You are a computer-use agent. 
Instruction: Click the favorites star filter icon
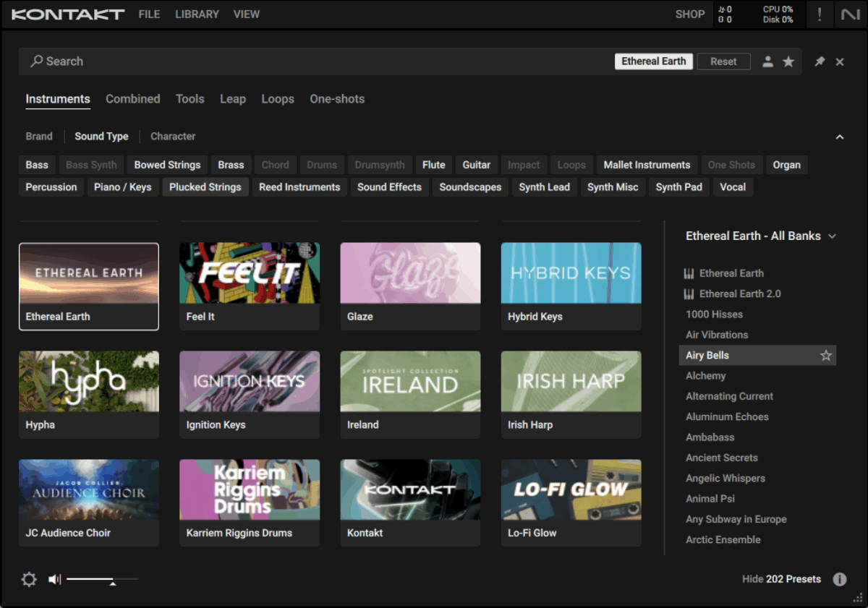788,62
